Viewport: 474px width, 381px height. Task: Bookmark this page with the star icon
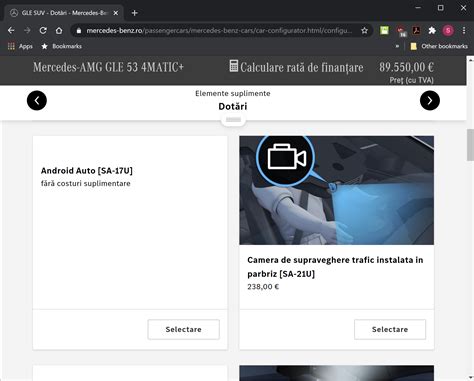click(x=364, y=31)
